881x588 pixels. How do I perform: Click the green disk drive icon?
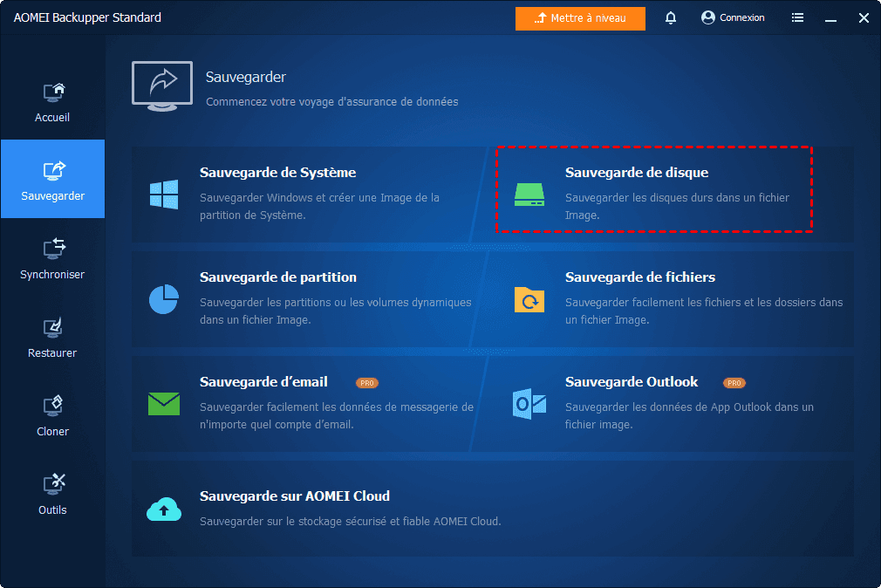pos(529,195)
